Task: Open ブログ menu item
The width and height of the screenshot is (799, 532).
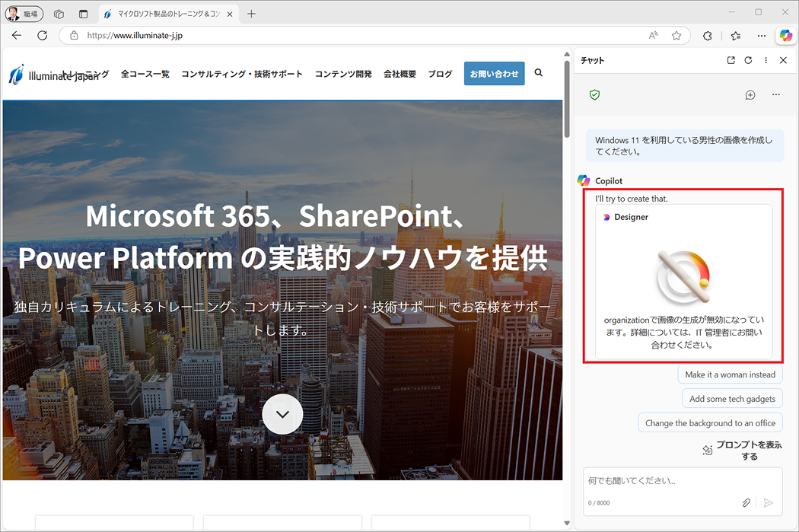Action: (441, 74)
